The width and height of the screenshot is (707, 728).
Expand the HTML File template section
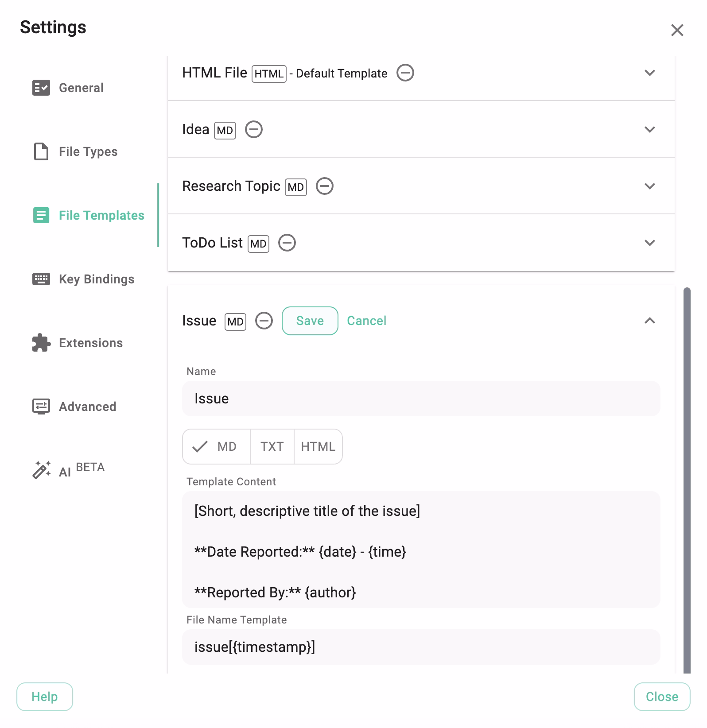click(649, 73)
